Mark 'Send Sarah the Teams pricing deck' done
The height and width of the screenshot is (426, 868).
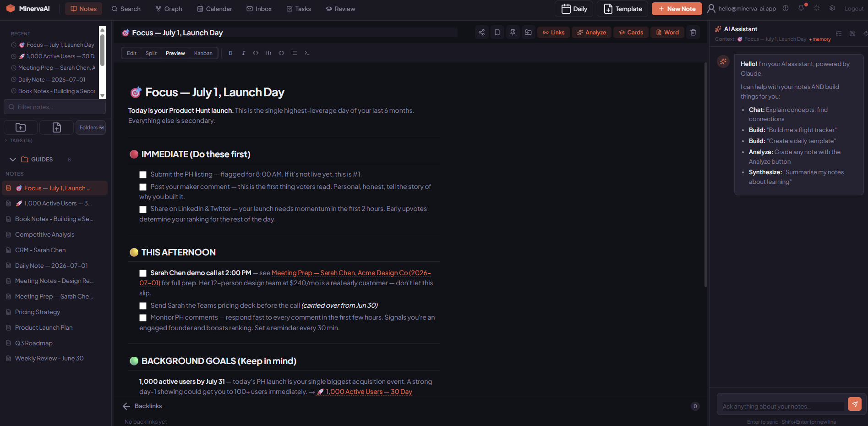coord(143,306)
